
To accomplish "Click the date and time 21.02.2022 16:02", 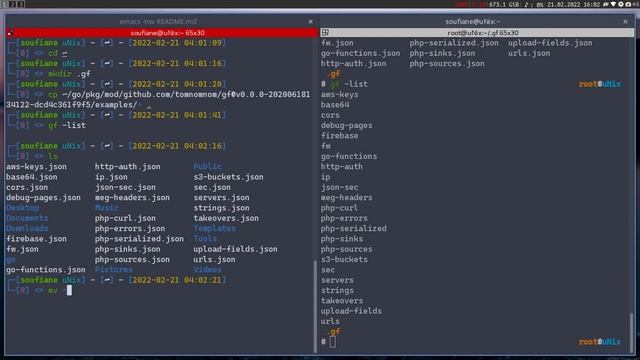I will pos(573,4).
